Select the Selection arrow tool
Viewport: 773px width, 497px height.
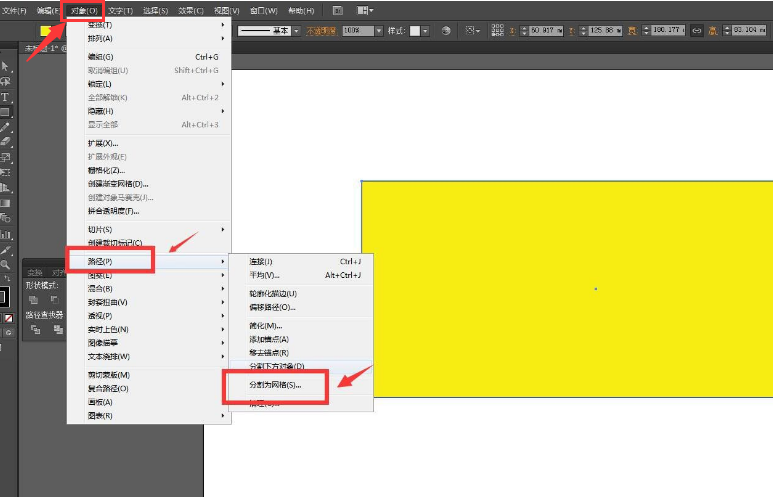[6, 66]
